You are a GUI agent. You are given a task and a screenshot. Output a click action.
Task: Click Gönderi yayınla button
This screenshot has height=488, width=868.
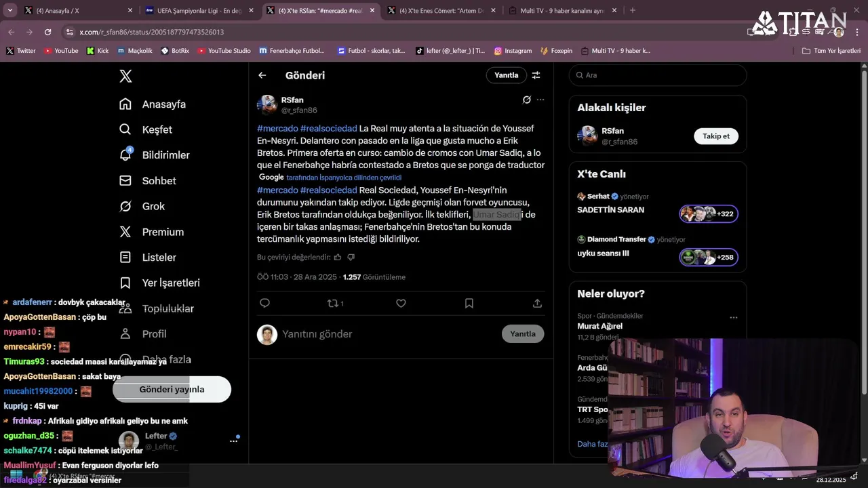[172, 389]
